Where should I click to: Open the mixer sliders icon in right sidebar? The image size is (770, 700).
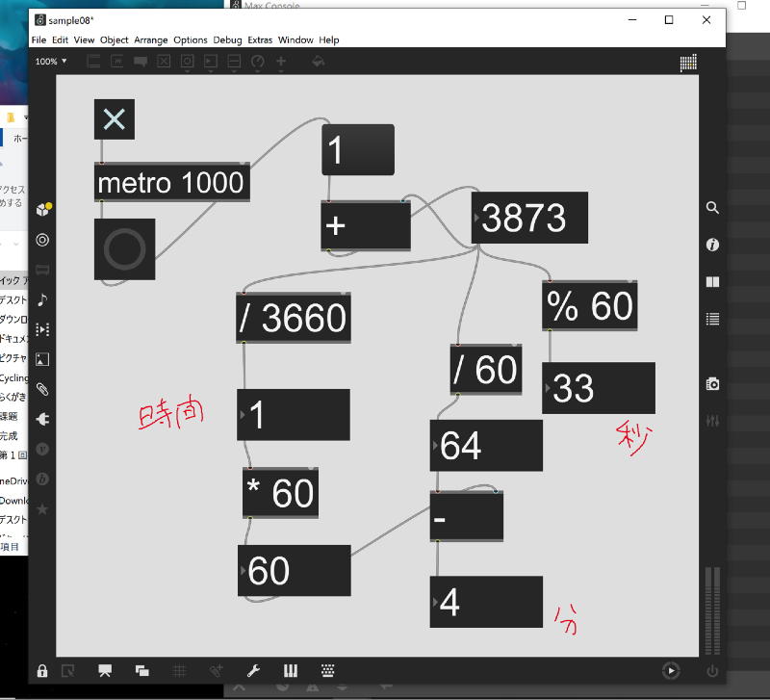point(712,421)
